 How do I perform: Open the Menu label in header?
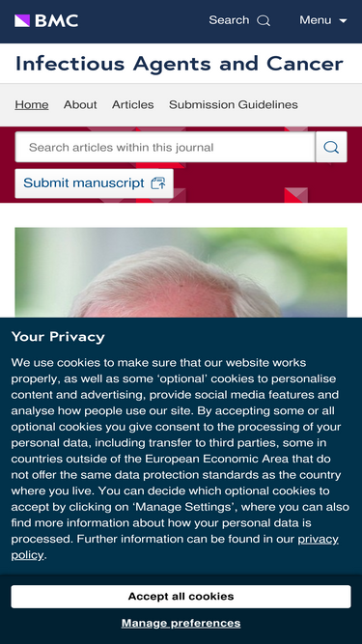(316, 20)
